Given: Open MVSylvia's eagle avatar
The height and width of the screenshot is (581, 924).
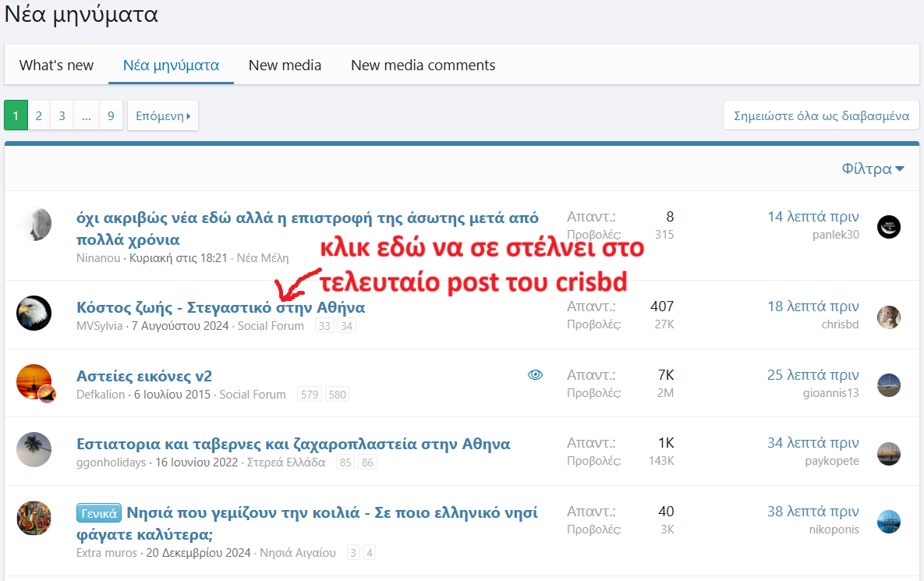Looking at the screenshot, I should pos(34,313).
